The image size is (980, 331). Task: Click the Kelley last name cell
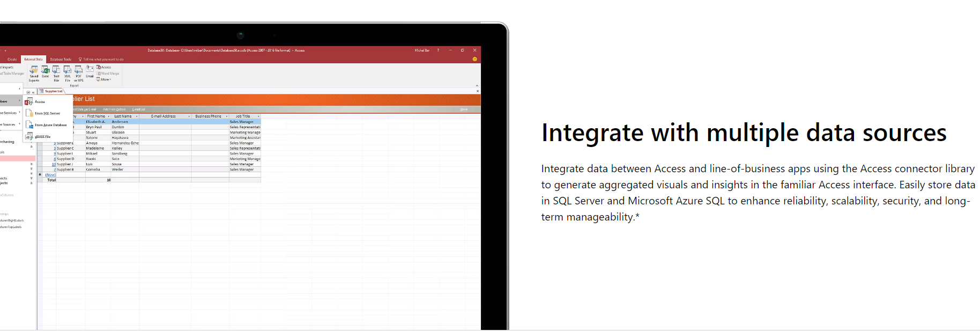pos(124,149)
